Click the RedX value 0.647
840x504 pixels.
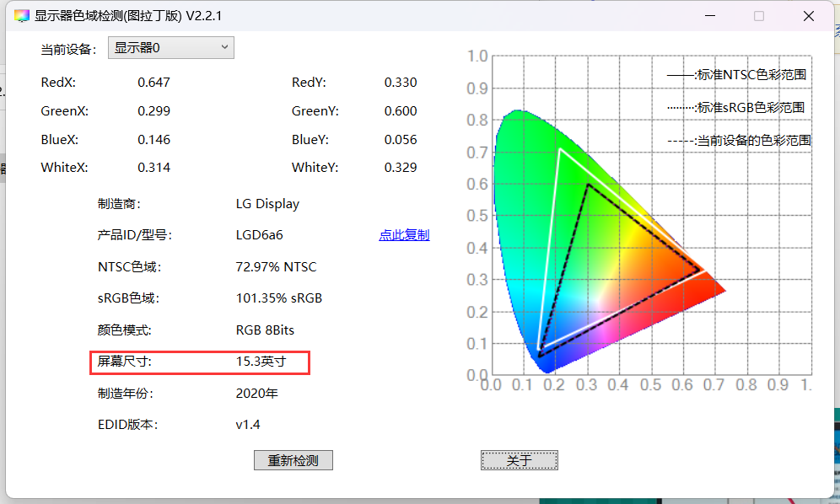153,83
